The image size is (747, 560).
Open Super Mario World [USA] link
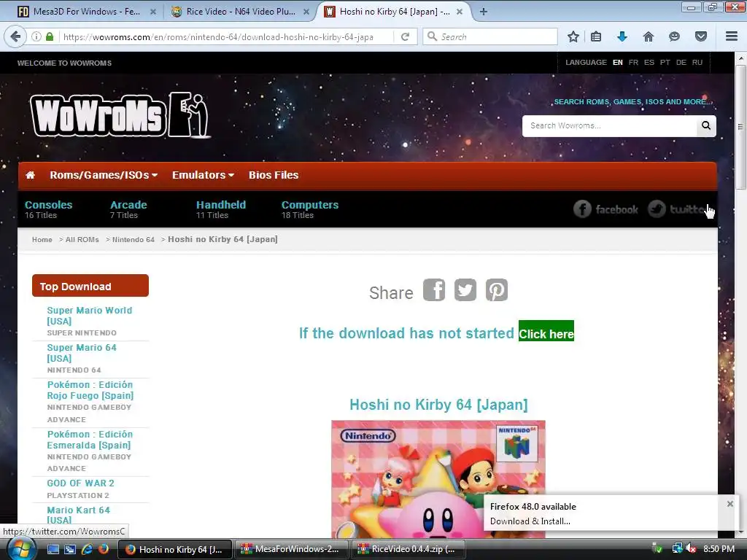click(x=90, y=316)
